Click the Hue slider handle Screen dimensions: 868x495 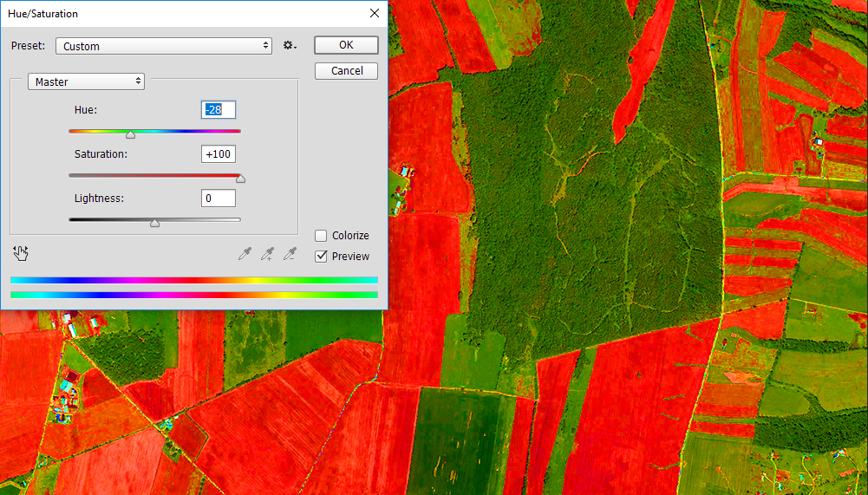[x=130, y=134]
